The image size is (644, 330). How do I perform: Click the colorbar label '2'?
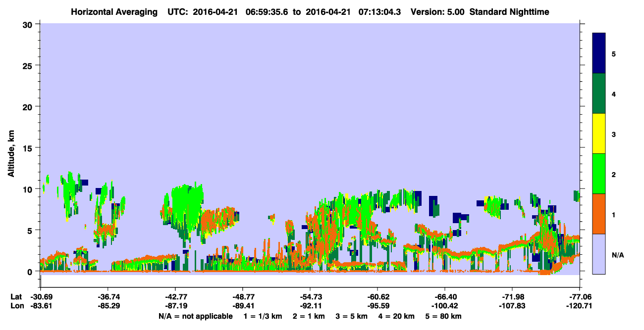[x=614, y=174]
